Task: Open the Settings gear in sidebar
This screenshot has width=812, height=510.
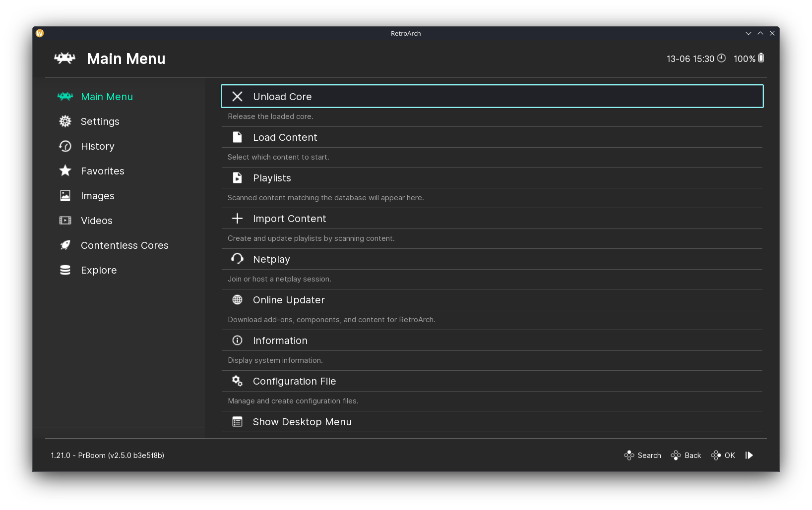Action: tap(65, 121)
